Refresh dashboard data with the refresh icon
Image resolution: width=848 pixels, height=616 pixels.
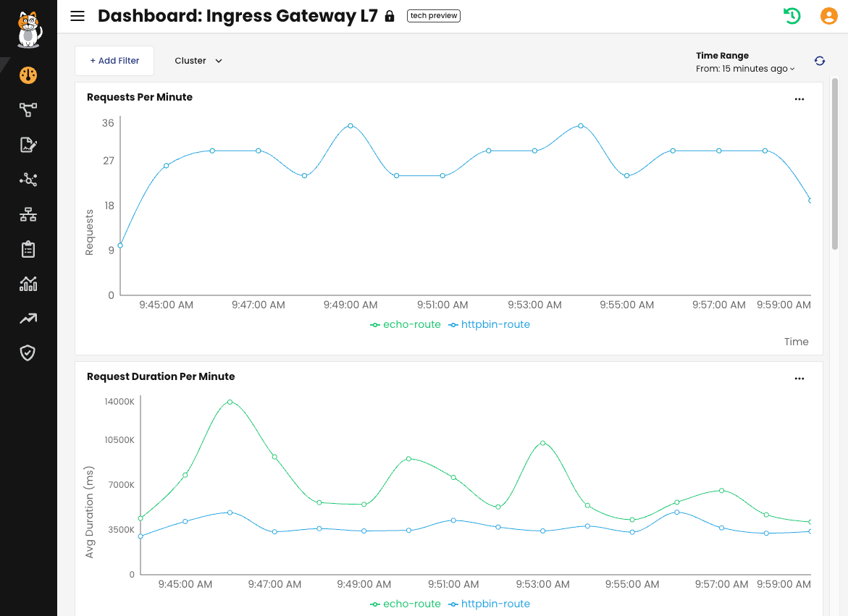(x=819, y=61)
